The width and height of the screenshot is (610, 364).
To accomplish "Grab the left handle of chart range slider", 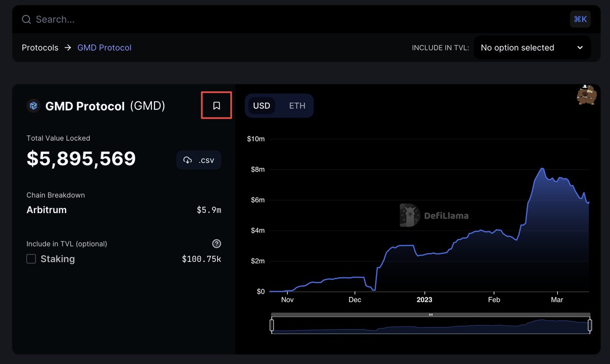I will pyautogui.click(x=271, y=325).
